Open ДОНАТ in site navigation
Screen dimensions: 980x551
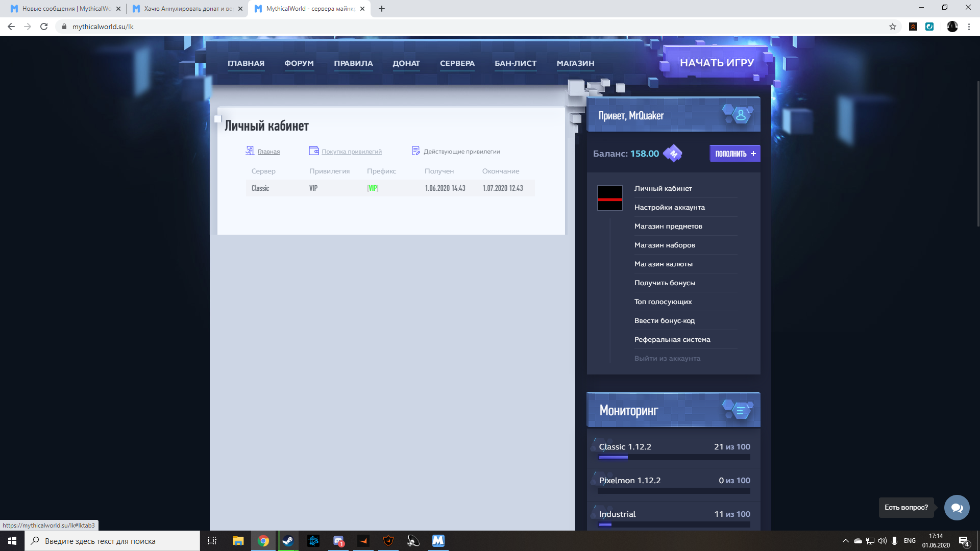(x=406, y=63)
